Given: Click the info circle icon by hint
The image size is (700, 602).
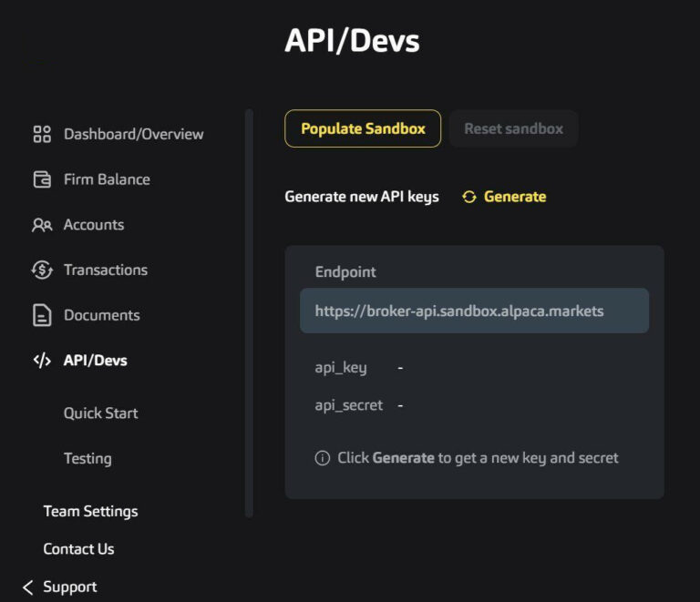Looking at the screenshot, I should [x=323, y=458].
